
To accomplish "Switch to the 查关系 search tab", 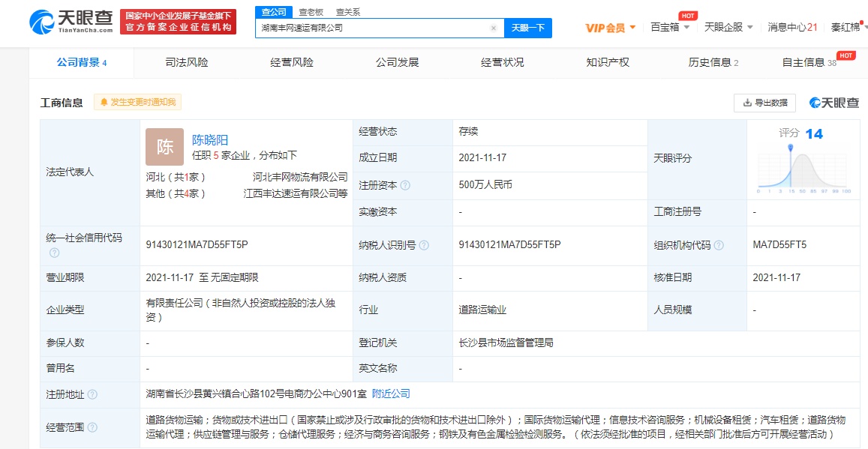I will pyautogui.click(x=347, y=12).
